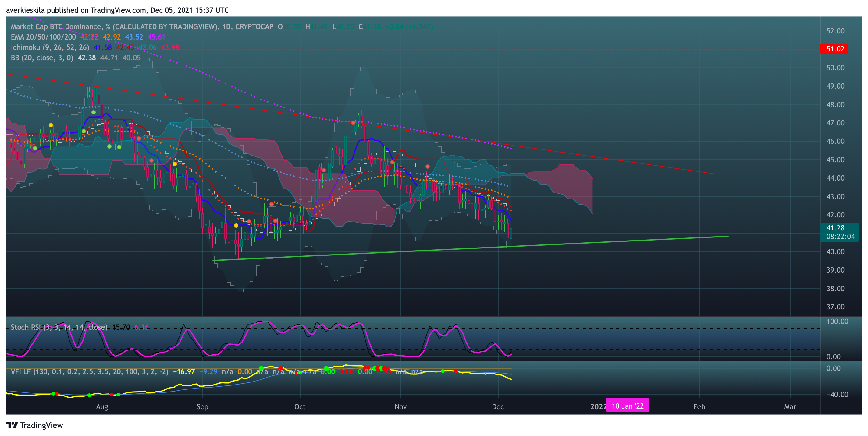Click the current price label 41.28
The height and width of the screenshot is (436, 868).
835,228
